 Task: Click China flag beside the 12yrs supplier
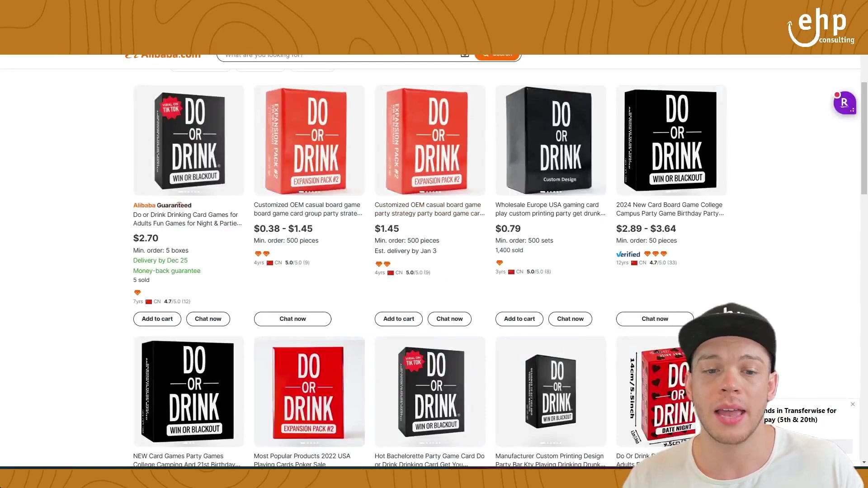click(634, 263)
